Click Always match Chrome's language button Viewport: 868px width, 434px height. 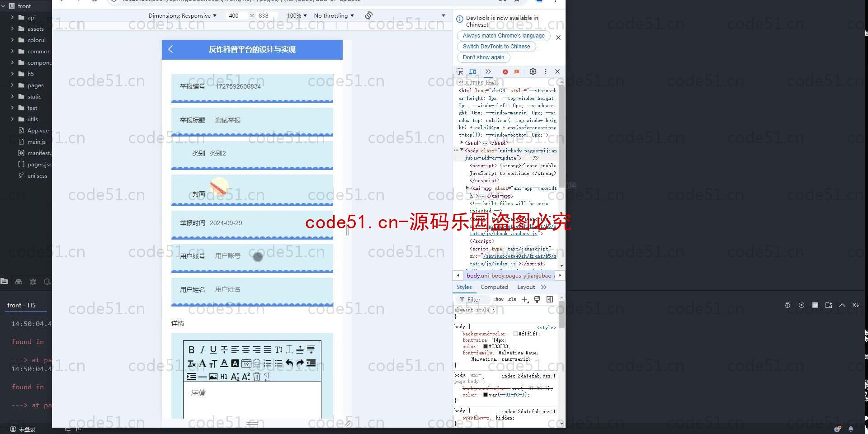(504, 36)
